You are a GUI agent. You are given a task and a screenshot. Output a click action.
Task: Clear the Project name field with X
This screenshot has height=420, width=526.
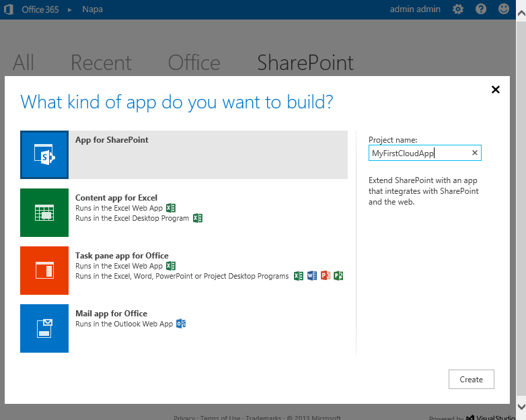(474, 153)
